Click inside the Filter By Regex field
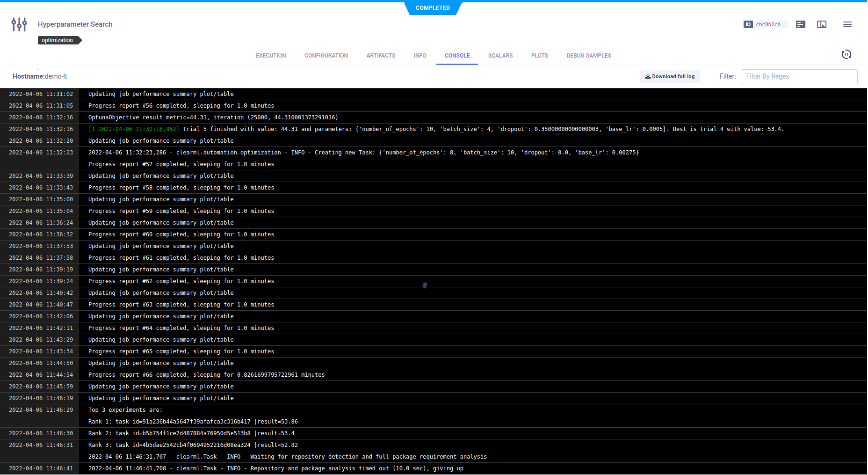The image size is (868, 475). [x=798, y=76]
